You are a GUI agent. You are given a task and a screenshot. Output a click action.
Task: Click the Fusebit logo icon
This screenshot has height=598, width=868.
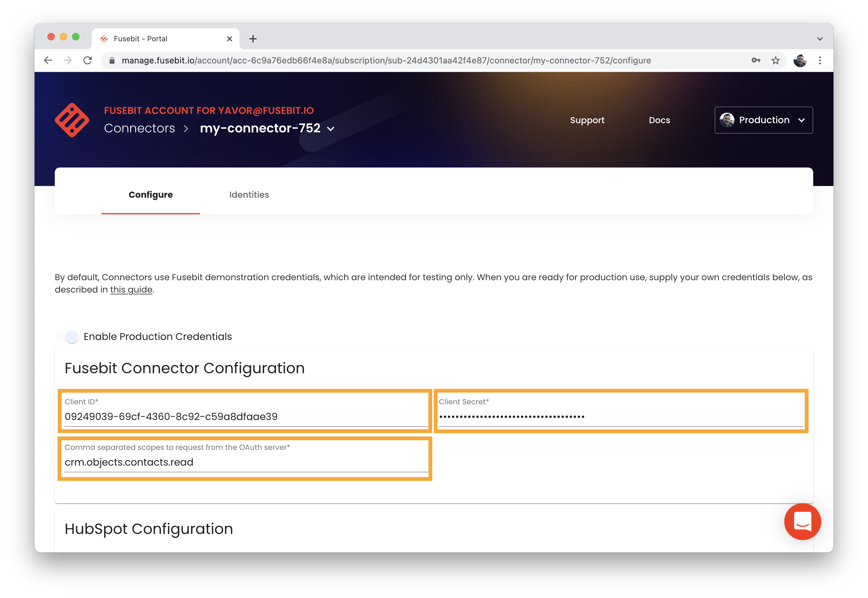72,120
